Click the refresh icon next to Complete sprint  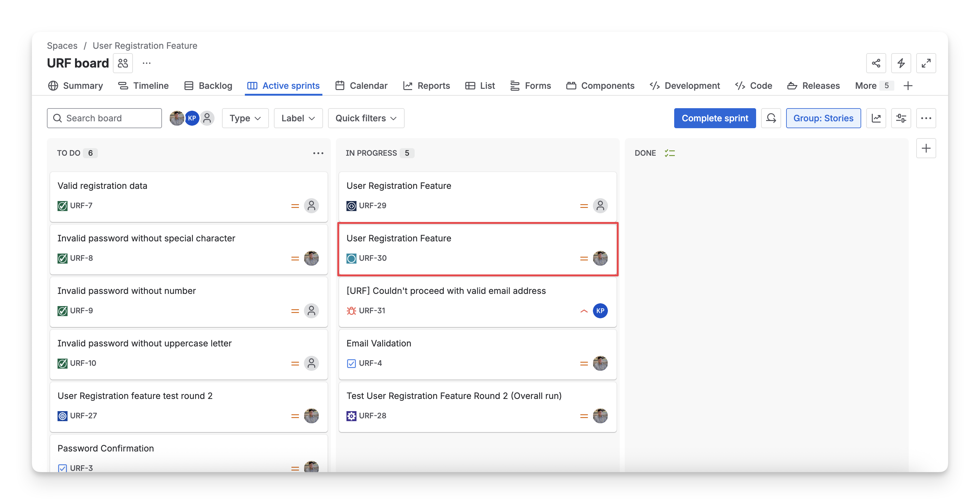771,118
